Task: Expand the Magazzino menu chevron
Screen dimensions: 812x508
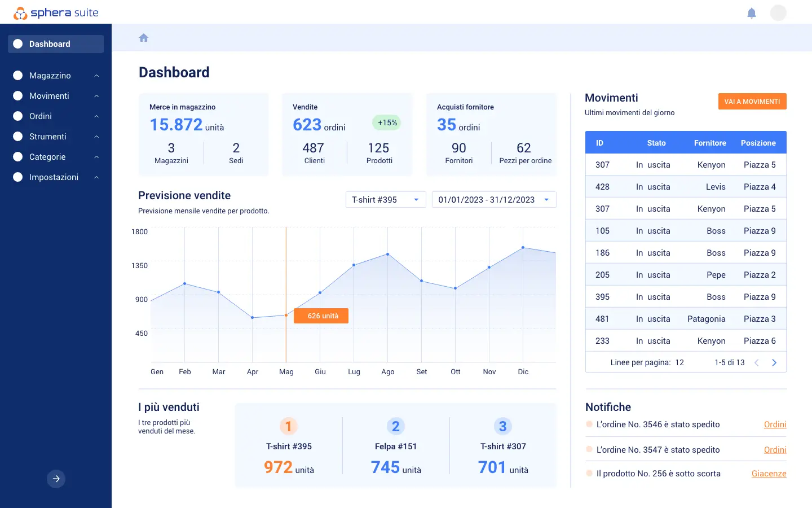Action: (x=96, y=76)
